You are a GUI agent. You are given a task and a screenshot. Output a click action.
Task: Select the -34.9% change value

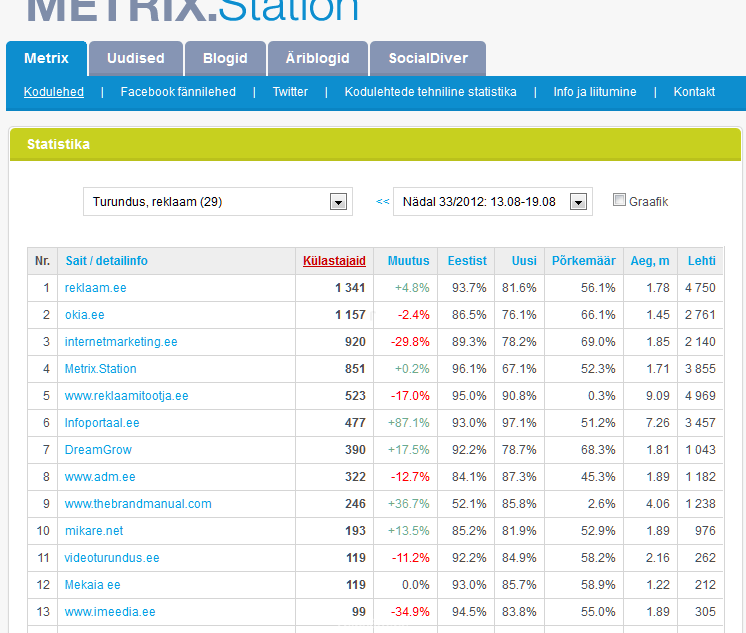coord(410,612)
